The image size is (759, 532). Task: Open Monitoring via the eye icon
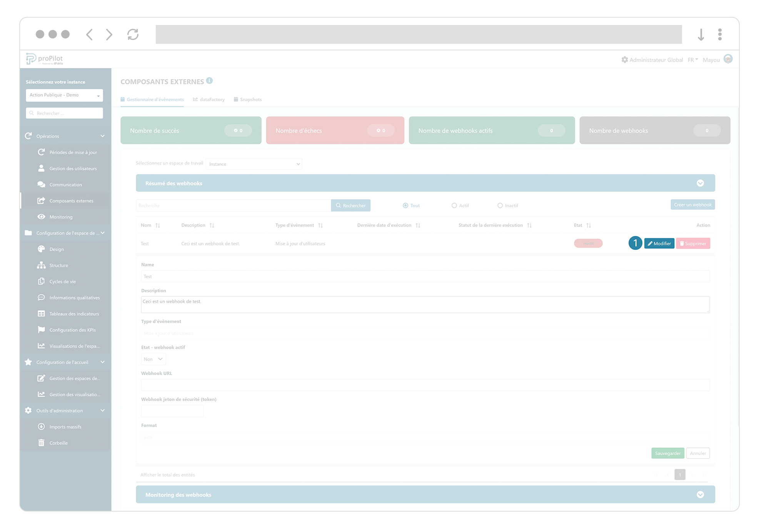[x=42, y=216]
